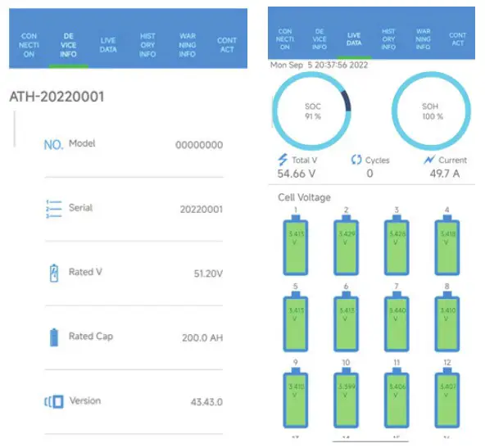485x448 pixels.
Task: Select cell 5 battery icon
Action: [x=296, y=322]
